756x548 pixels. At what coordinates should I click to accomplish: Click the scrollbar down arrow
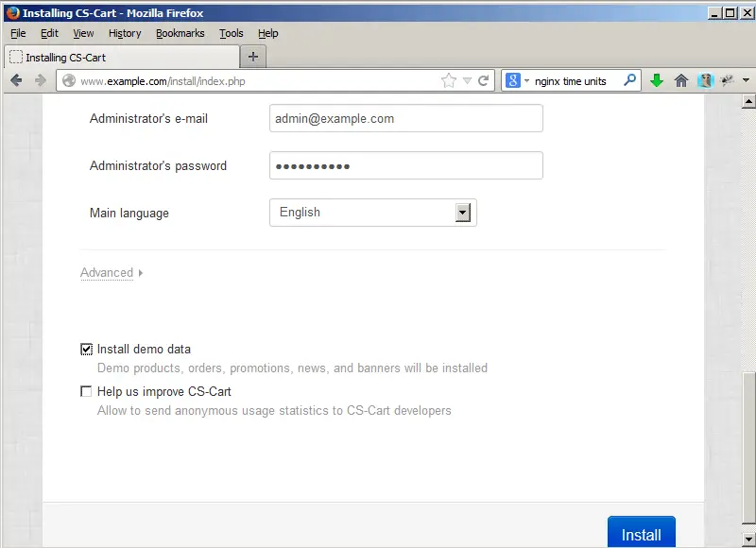pyautogui.click(x=748, y=539)
